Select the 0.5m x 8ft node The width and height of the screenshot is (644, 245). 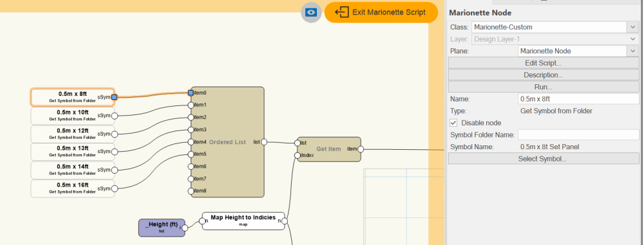pyautogui.click(x=73, y=97)
